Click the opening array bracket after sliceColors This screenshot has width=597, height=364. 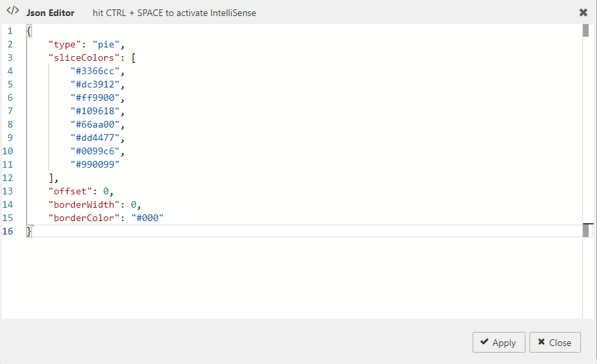coord(134,58)
